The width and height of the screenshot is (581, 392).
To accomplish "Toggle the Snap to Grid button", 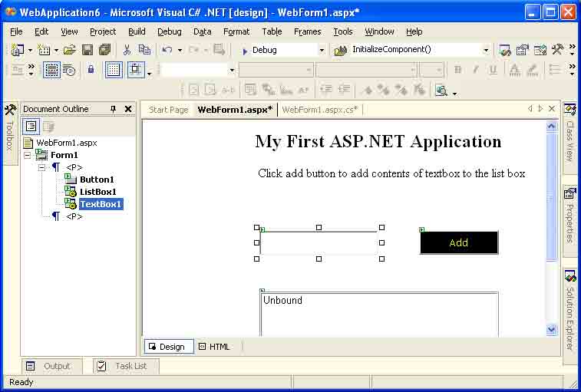I will [136, 70].
